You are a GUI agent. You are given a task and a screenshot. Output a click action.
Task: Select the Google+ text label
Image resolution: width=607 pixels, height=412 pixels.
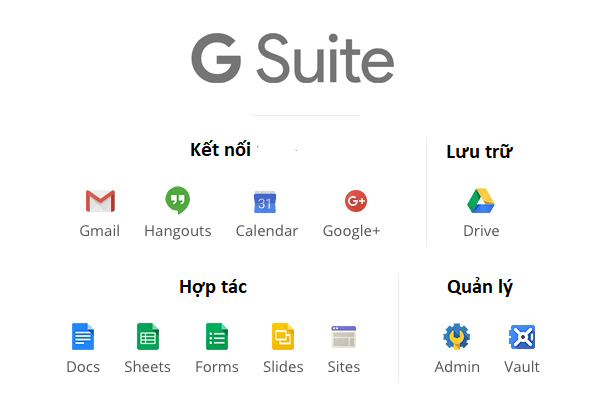click(x=352, y=232)
